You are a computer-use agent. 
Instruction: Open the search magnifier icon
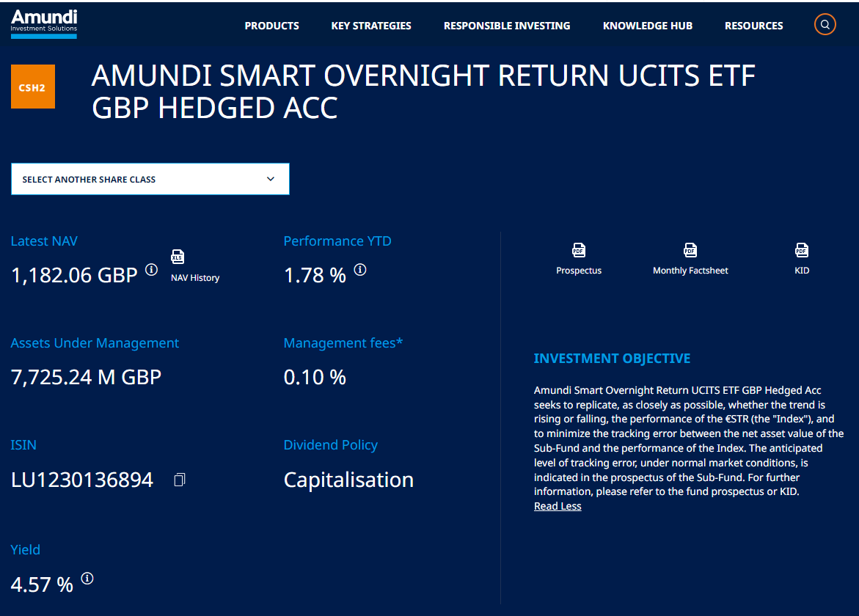pyautogui.click(x=825, y=25)
